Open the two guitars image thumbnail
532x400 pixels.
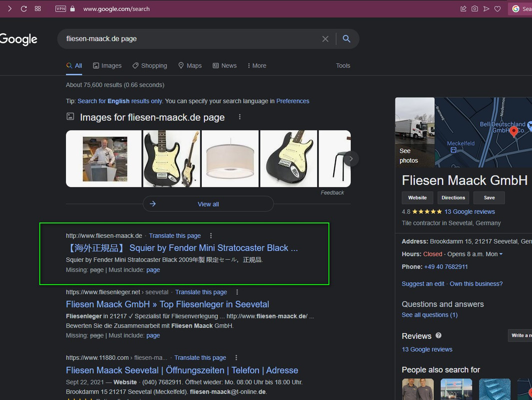click(x=172, y=158)
